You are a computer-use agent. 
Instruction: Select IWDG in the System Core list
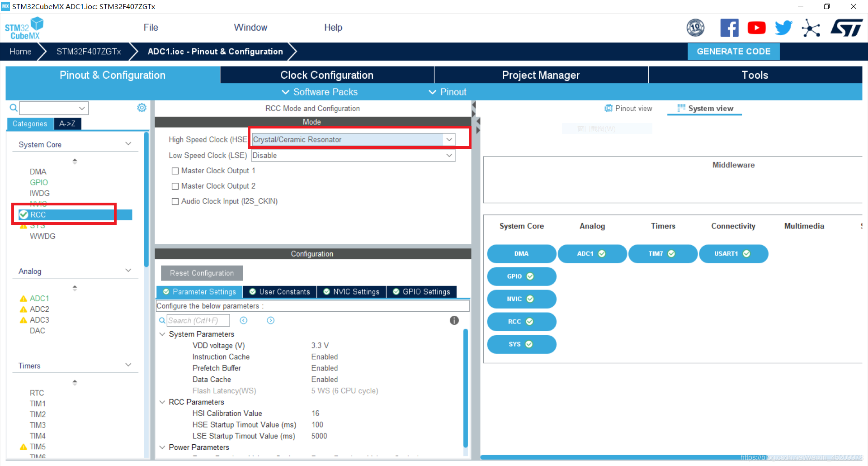pos(40,193)
